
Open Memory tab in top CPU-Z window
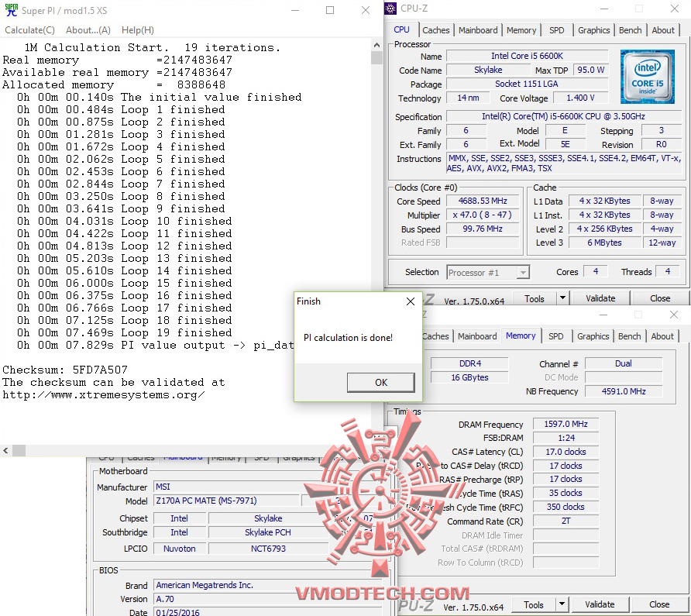tap(521, 30)
